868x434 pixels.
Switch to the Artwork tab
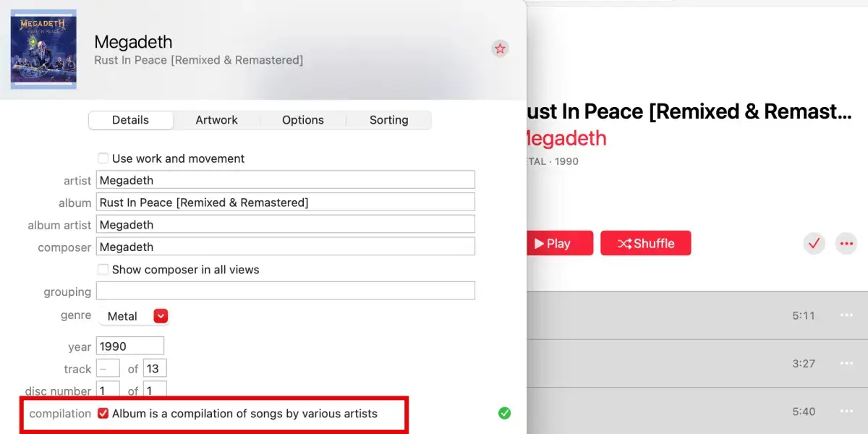[x=216, y=120]
